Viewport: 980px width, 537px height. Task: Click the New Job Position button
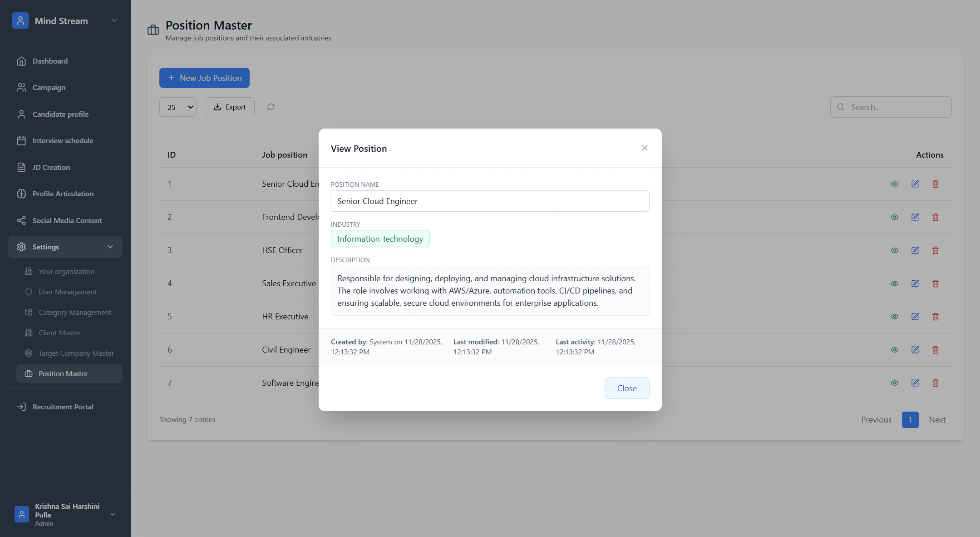click(204, 78)
